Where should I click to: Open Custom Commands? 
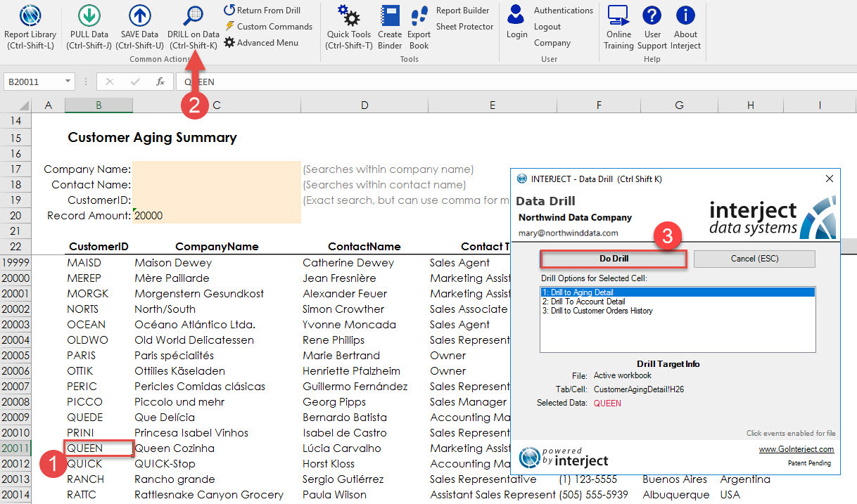[269, 26]
